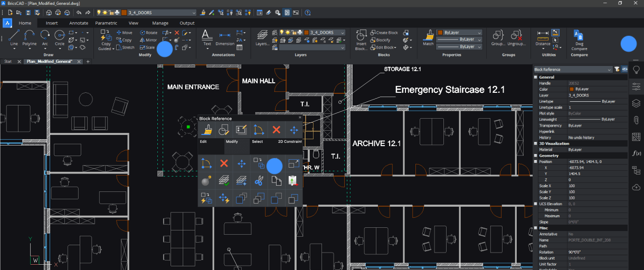The width and height of the screenshot is (644, 270).
Task: Open the Home ribbon tab
Action: [x=25, y=23]
